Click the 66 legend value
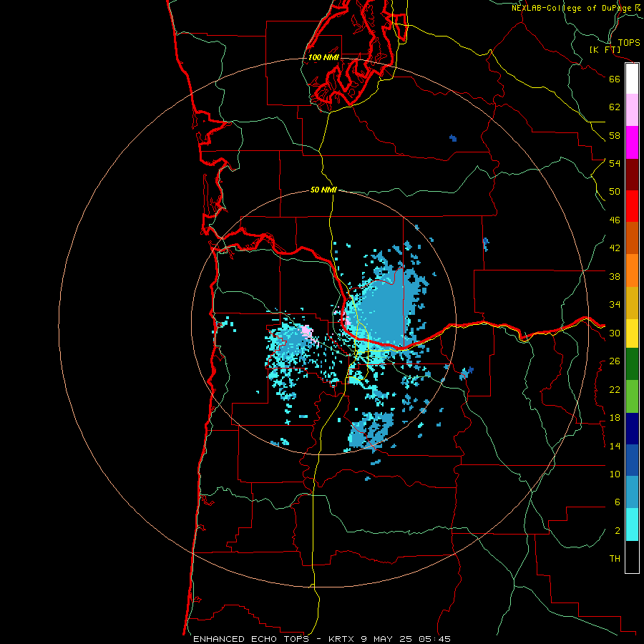The image size is (644, 644). 615,79
